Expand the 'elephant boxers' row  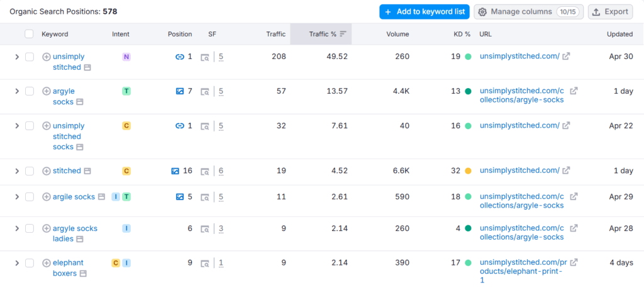point(17,263)
